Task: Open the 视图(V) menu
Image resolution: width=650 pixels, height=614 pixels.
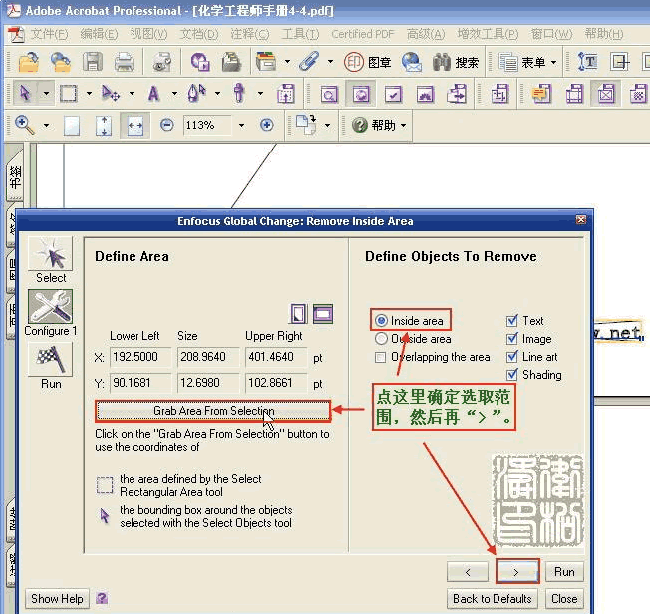Action: (x=149, y=34)
